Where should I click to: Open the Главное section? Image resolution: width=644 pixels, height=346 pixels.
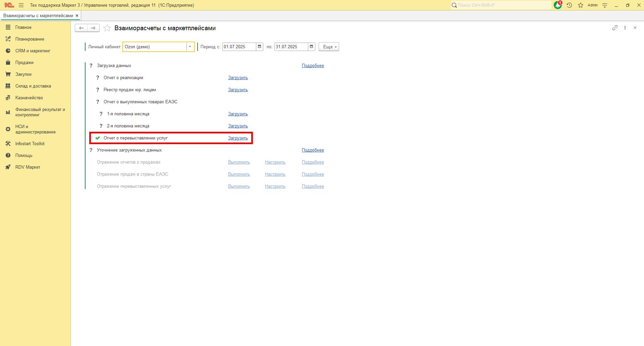23,27
